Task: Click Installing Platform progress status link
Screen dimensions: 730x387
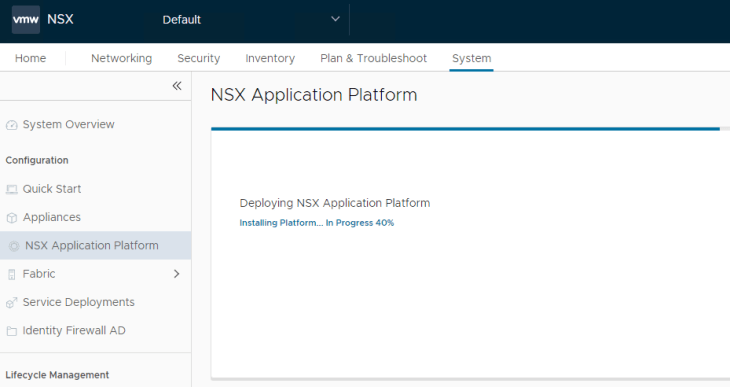Action: click(317, 223)
